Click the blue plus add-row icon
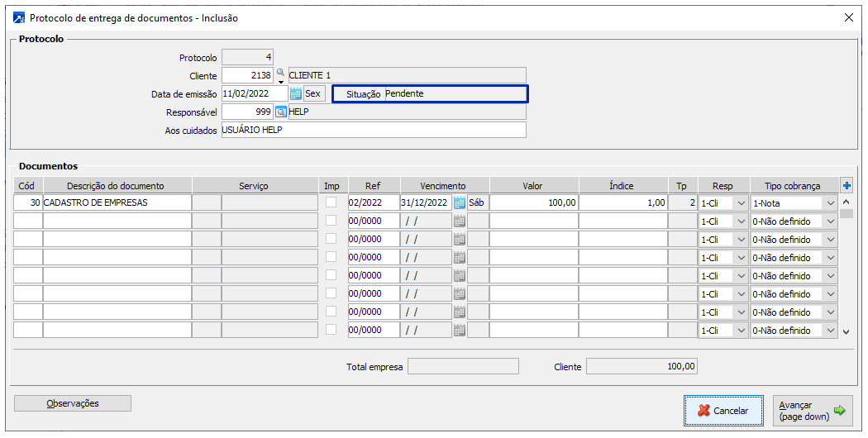The image size is (868, 438). point(846,186)
